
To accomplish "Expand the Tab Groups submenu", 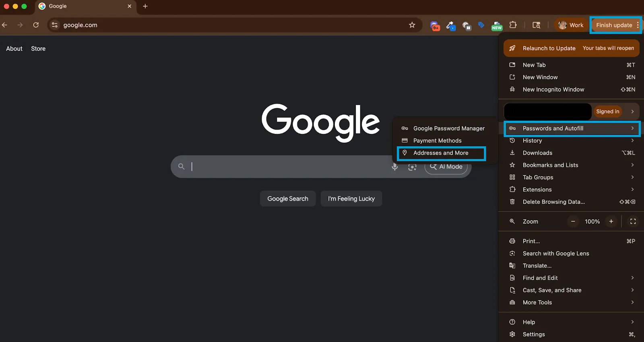I will (x=572, y=177).
